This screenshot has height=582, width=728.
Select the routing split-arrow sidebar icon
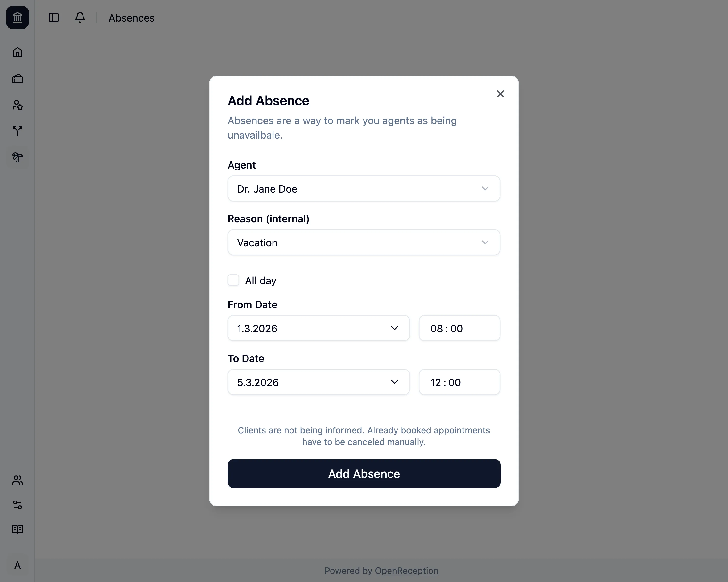[17, 131]
